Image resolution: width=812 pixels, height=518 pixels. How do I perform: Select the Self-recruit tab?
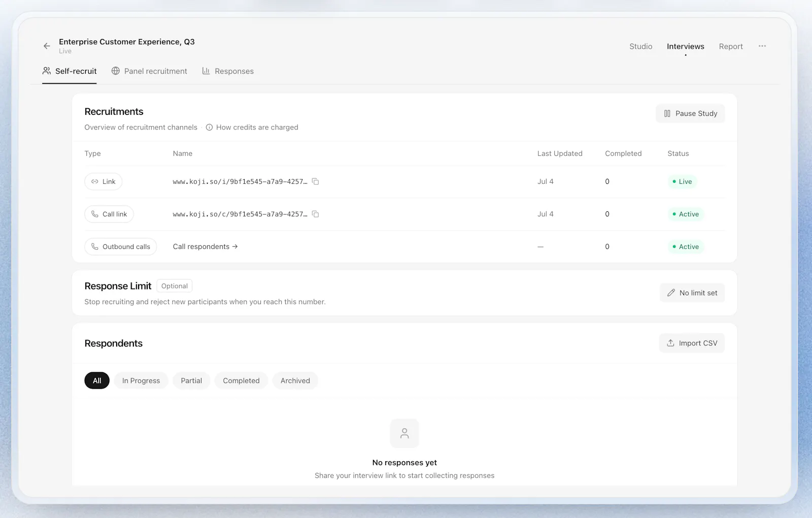click(70, 71)
